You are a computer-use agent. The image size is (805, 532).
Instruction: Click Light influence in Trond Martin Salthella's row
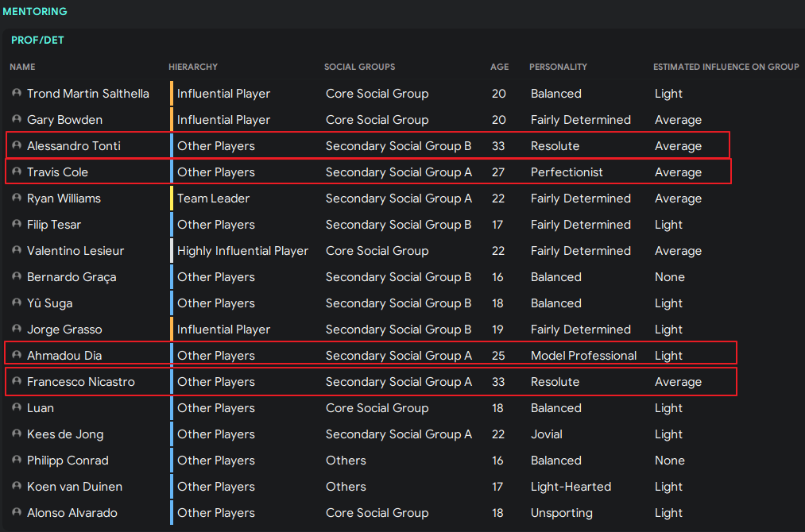(668, 94)
